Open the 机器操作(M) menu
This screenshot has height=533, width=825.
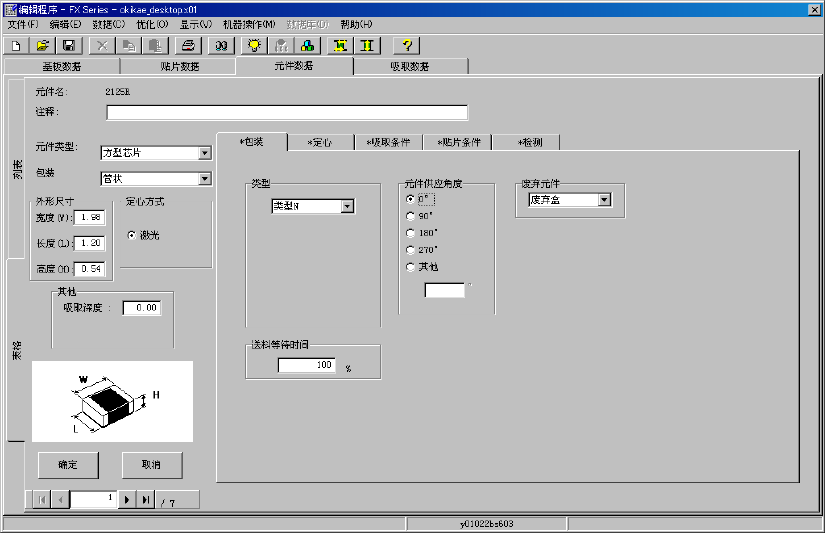pyautogui.click(x=249, y=24)
